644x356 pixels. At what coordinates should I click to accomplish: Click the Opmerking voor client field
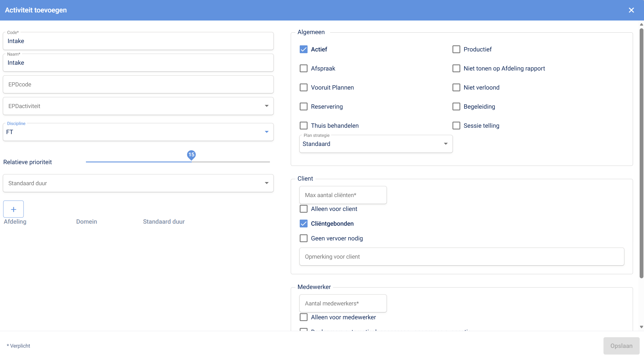(x=461, y=257)
